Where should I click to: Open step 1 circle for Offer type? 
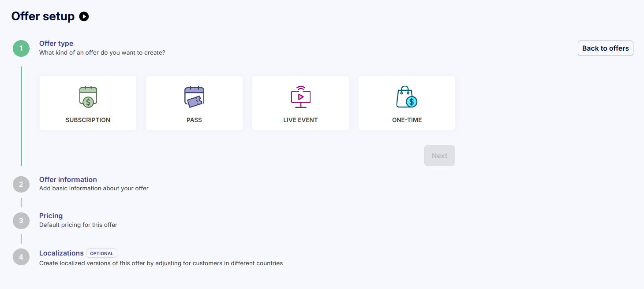coord(21,48)
